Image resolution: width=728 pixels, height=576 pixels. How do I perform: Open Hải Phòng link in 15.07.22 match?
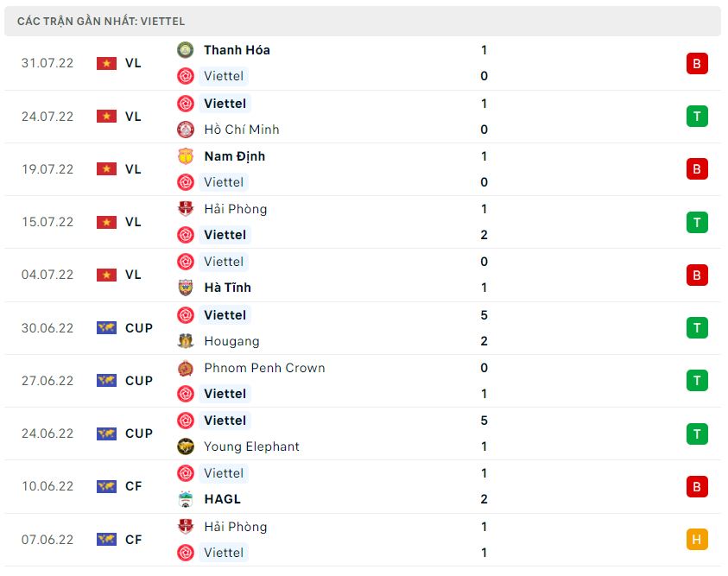pyautogui.click(x=235, y=209)
